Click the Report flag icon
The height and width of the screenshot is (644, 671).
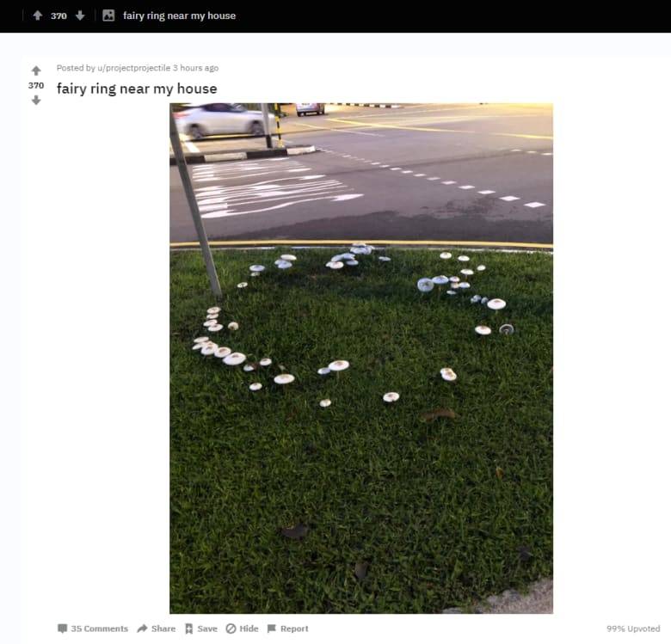point(272,629)
